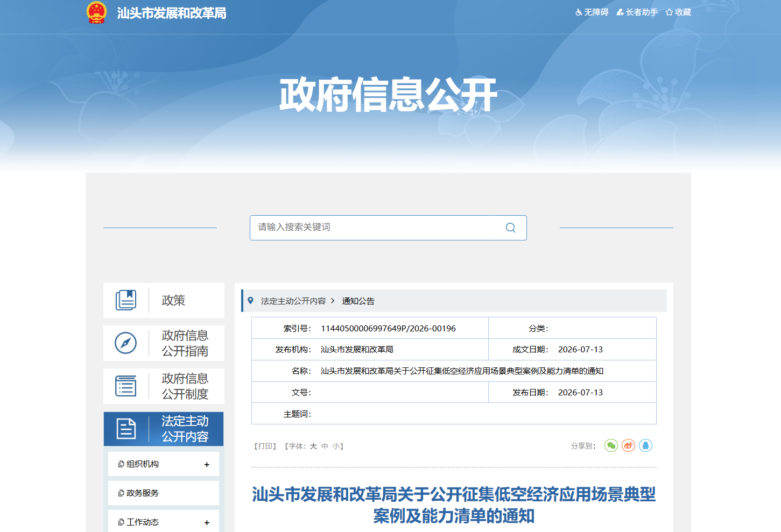The image size is (781, 532).
Task: Click the national emblem logo icon
Action: point(97,12)
